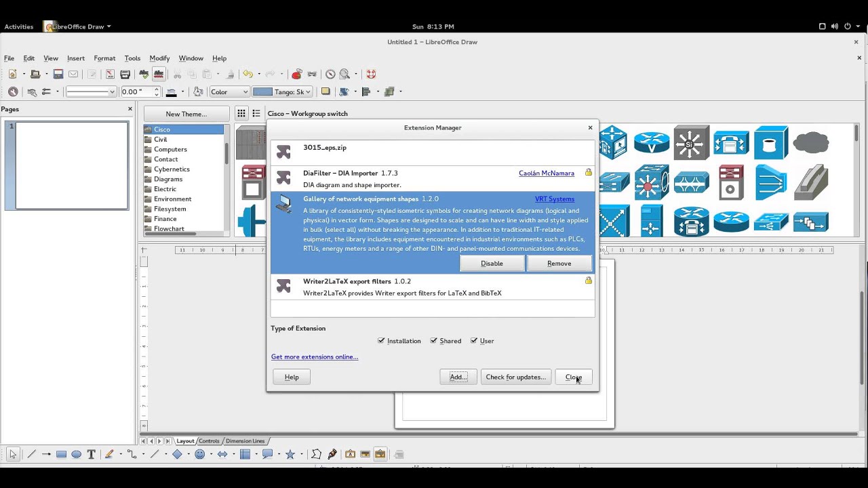Click the Fontwork Gallery icon

click(x=350, y=454)
